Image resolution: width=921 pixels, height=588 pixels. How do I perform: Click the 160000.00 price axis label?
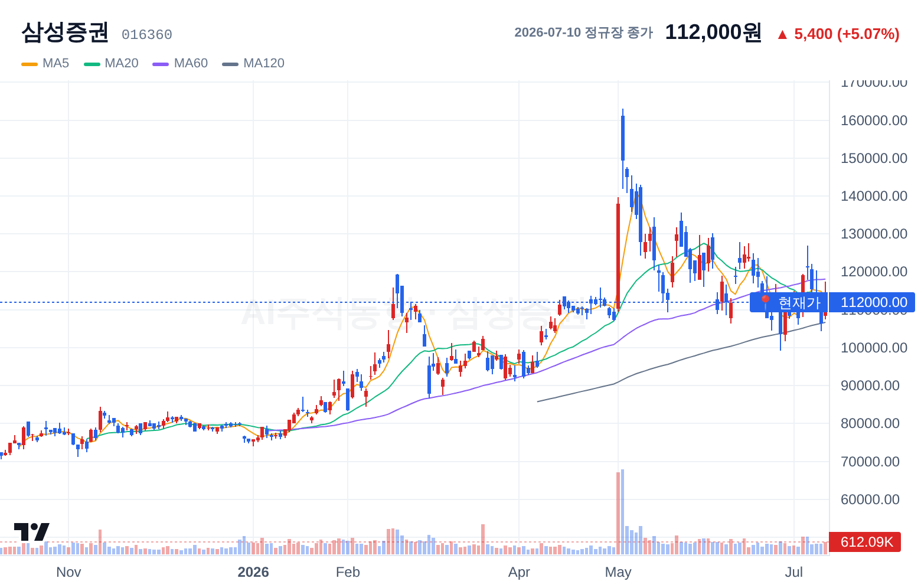(874, 120)
